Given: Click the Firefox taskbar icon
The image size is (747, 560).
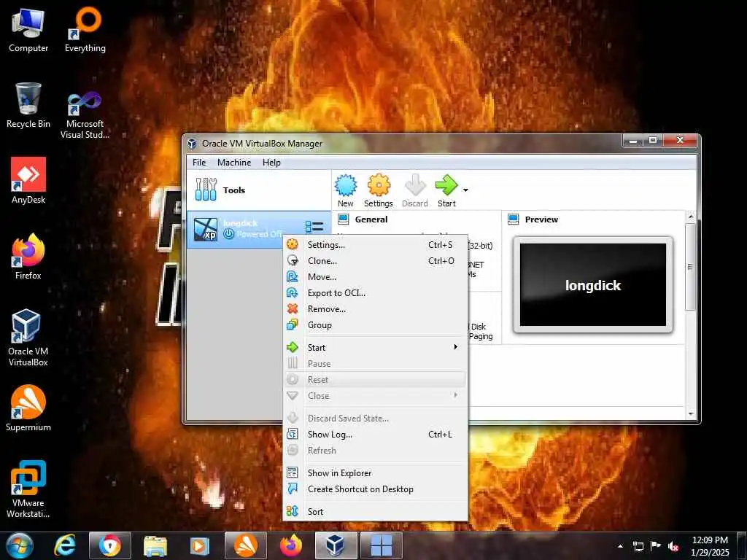Looking at the screenshot, I should (x=291, y=545).
